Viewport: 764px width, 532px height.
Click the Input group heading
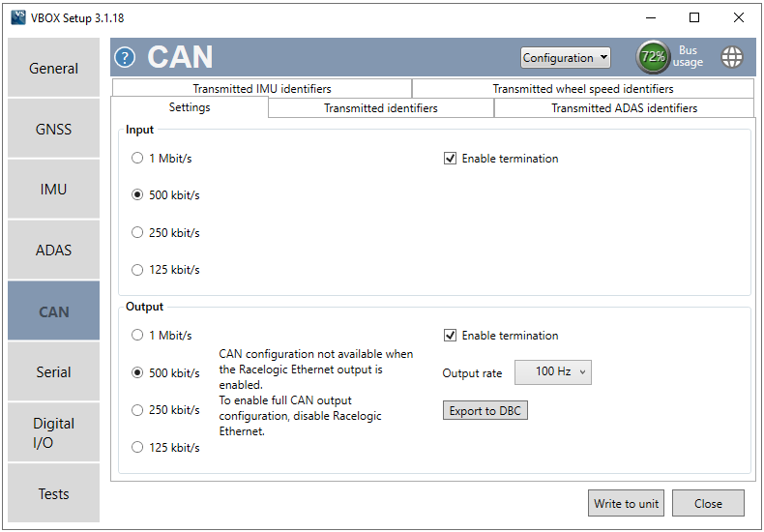coord(139,130)
